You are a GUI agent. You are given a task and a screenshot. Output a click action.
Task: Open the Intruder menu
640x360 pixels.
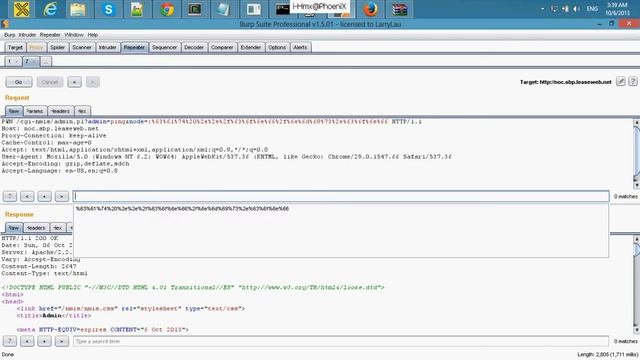pyautogui.click(x=27, y=35)
